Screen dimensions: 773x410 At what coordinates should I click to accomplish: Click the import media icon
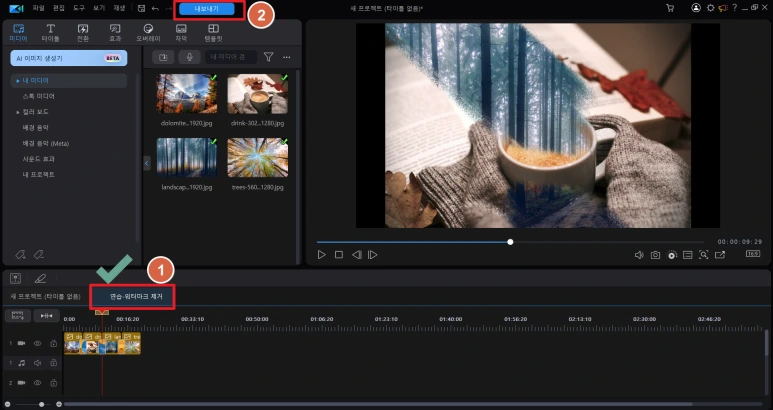point(163,57)
